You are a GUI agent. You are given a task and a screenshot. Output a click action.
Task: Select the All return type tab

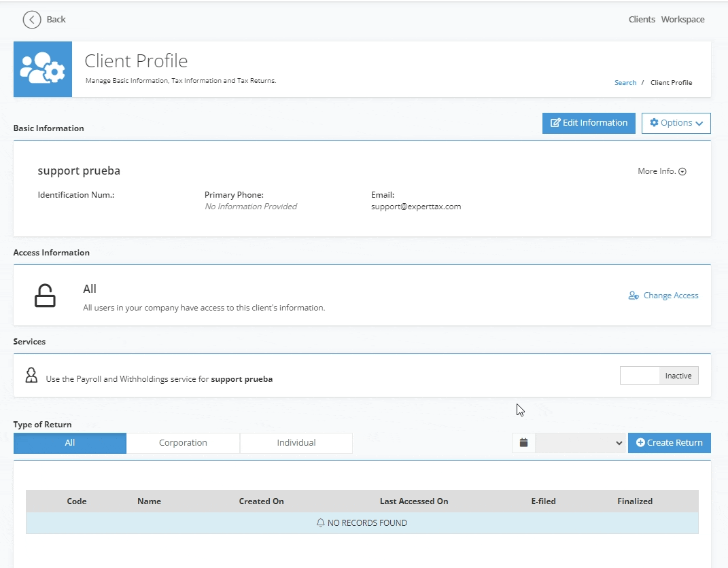pyautogui.click(x=70, y=443)
